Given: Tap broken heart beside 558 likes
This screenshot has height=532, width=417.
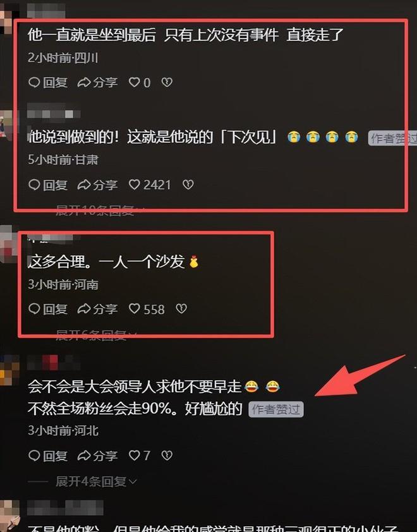Looking at the screenshot, I should click(181, 309).
